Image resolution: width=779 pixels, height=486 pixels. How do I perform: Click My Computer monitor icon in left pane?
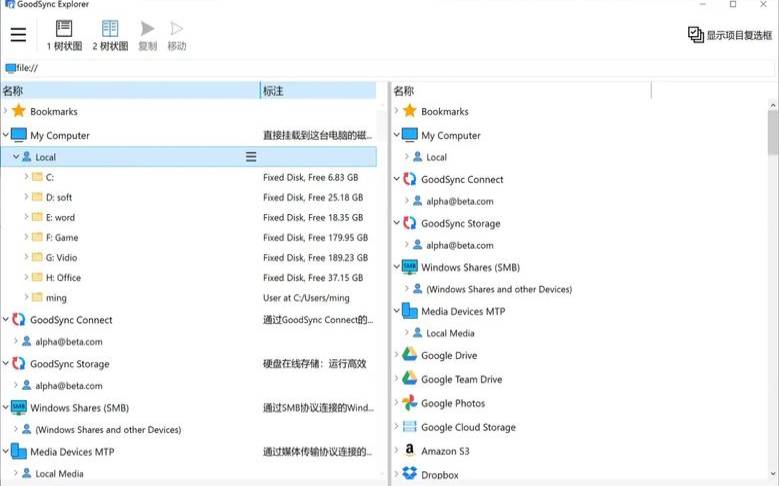19,135
